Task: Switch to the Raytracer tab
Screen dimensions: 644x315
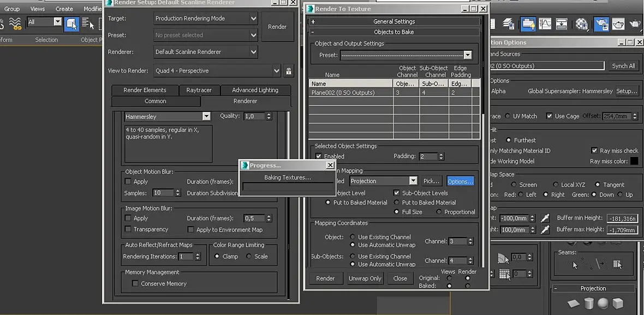Action: tap(199, 90)
